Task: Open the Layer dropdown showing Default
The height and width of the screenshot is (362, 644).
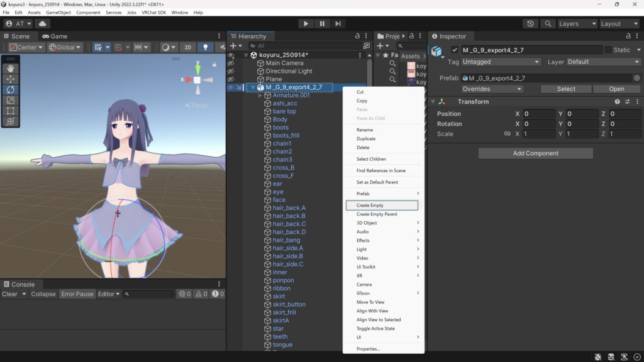Action: [602, 62]
